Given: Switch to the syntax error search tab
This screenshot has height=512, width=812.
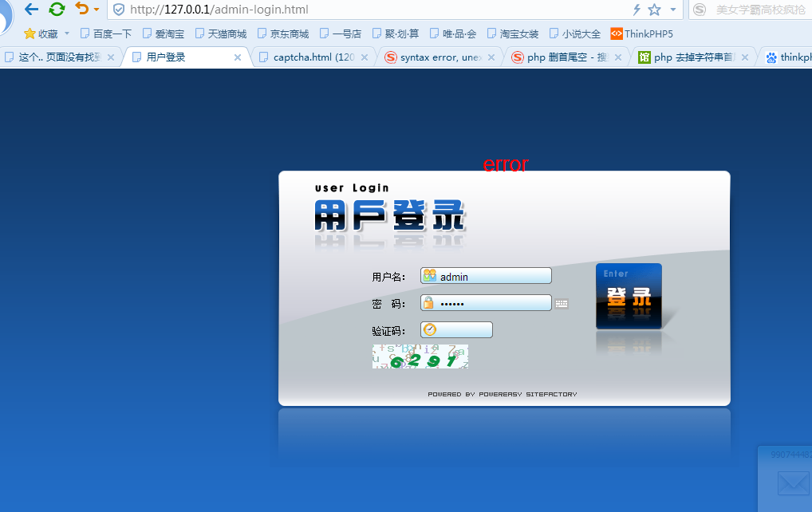Looking at the screenshot, I should [440, 57].
